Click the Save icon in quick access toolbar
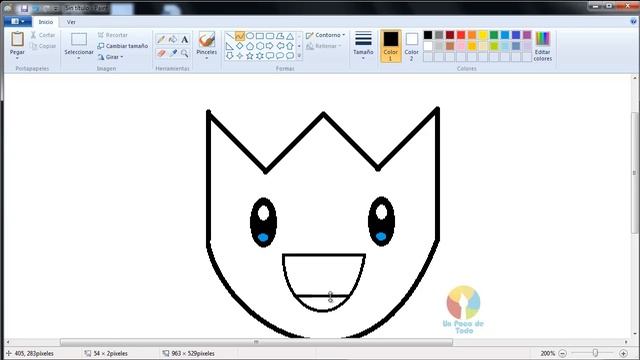 (24, 8)
